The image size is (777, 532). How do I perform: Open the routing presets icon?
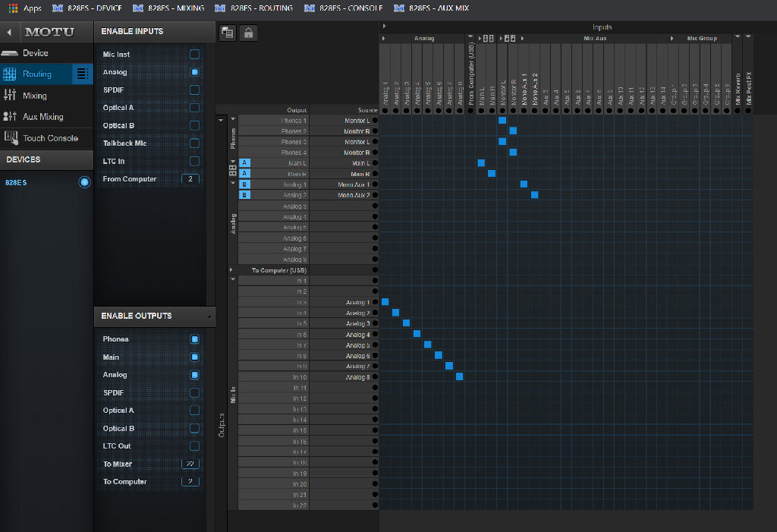coord(228,33)
